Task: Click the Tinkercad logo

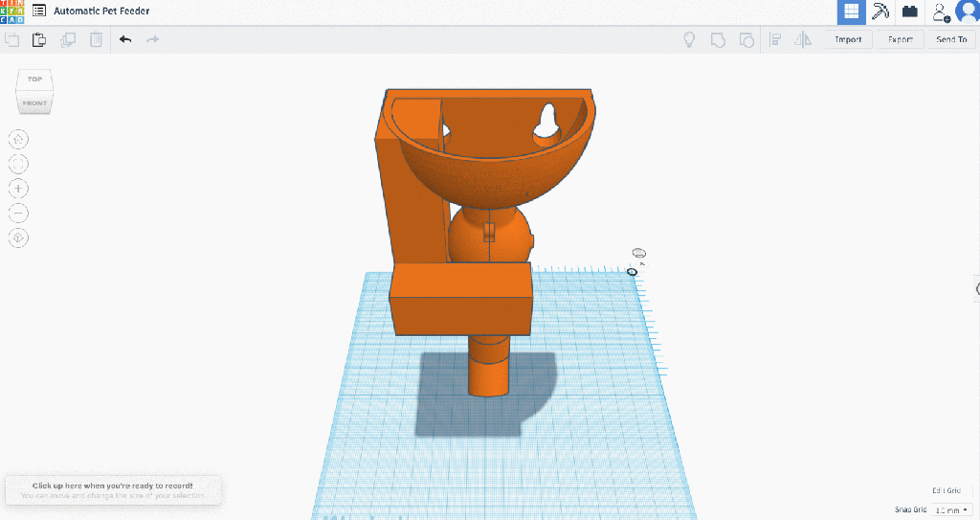Action: point(12,11)
